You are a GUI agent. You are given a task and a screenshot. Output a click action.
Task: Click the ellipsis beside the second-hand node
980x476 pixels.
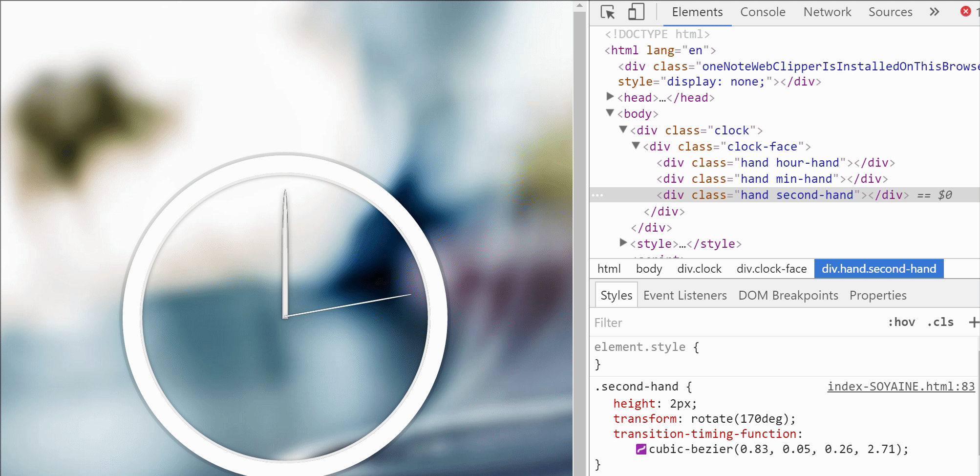pos(597,195)
